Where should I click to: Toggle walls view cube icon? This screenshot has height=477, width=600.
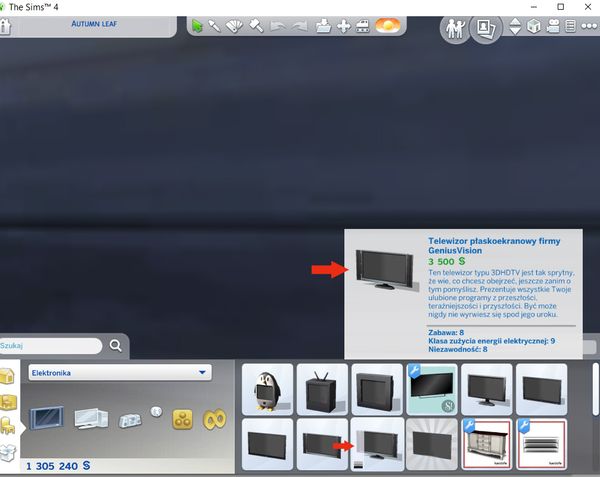(x=534, y=26)
